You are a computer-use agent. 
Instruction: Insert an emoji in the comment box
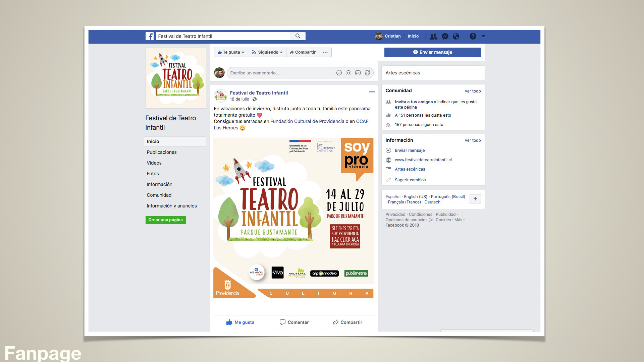pyautogui.click(x=339, y=73)
